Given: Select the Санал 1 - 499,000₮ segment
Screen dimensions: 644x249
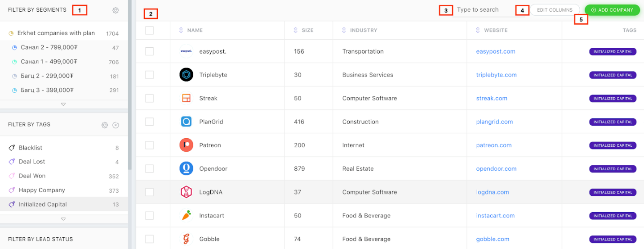Looking at the screenshot, I should pos(49,62).
